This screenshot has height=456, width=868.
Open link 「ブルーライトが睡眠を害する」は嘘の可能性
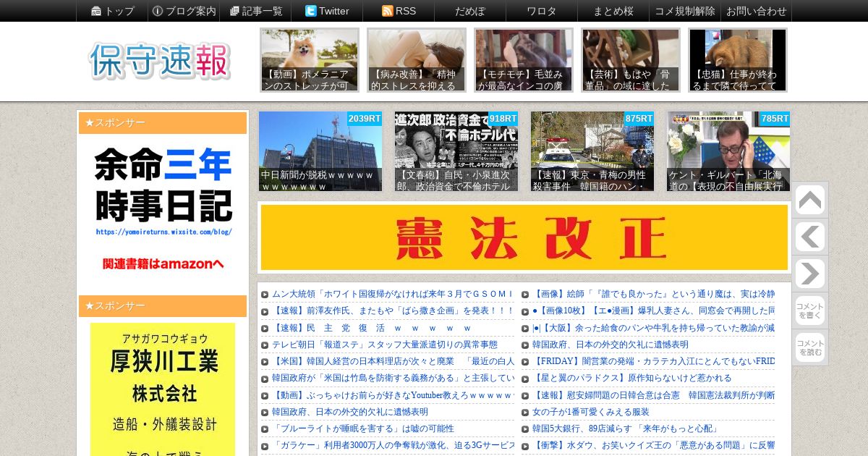(363, 428)
